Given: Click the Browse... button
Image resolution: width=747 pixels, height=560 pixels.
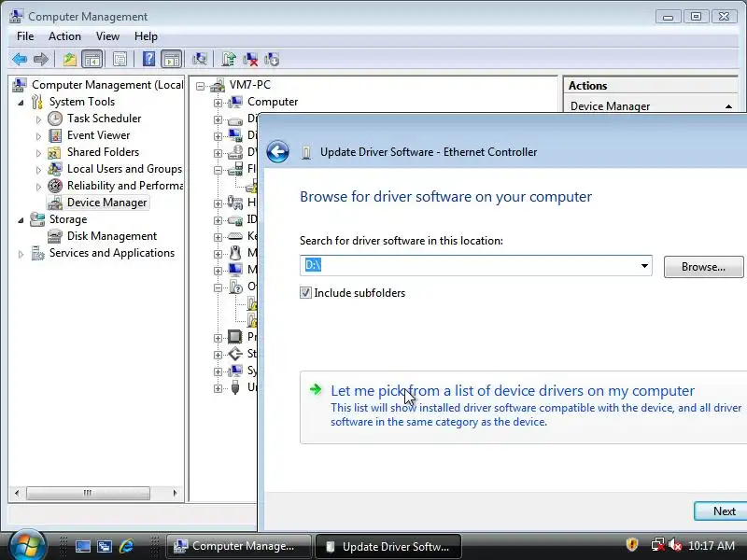Looking at the screenshot, I should (x=703, y=267).
